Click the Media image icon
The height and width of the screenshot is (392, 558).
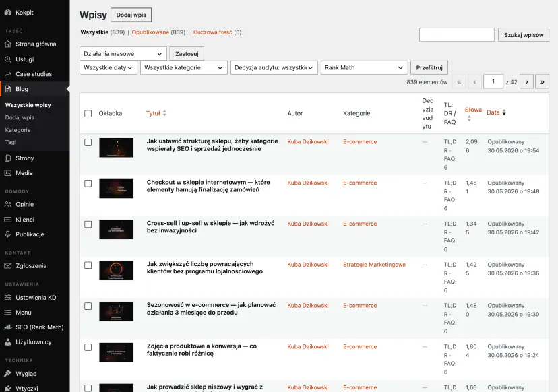tap(8, 173)
